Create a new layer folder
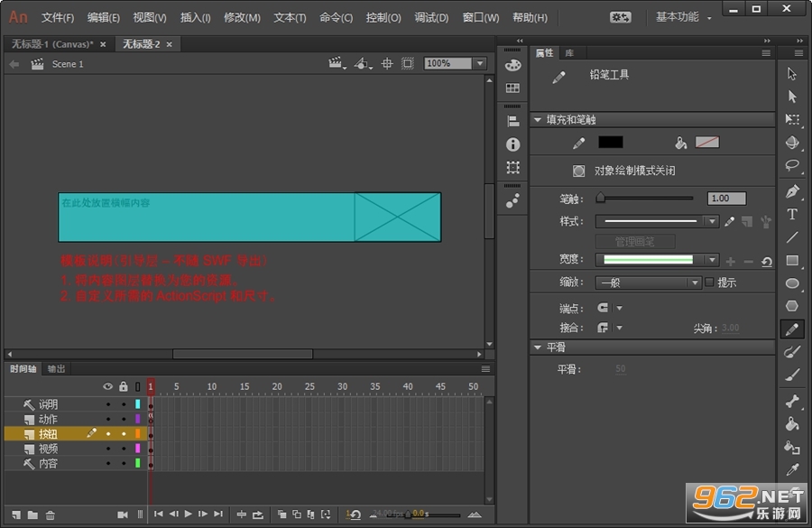The height and width of the screenshot is (528, 812). [x=32, y=514]
